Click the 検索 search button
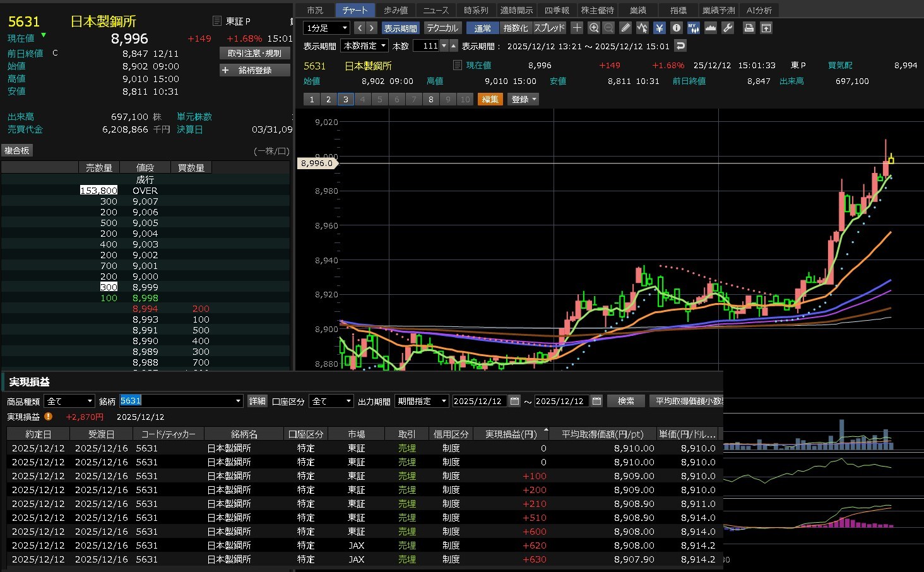924x572 pixels. [x=626, y=401]
